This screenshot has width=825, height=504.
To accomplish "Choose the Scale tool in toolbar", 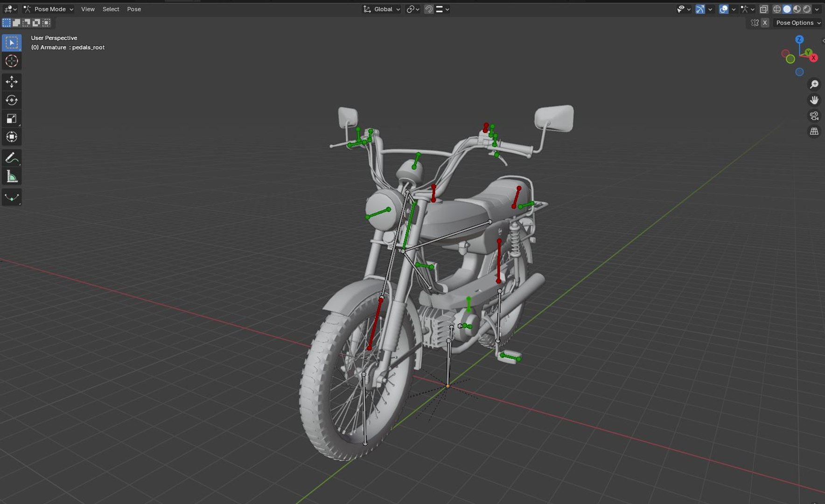I will [12, 119].
